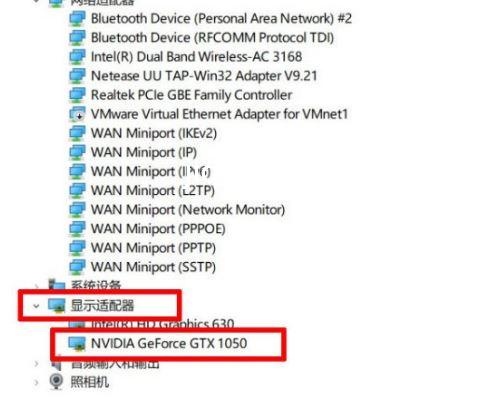Expand the 照相机 category
The image size is (499, 404).
pos(36,382)
